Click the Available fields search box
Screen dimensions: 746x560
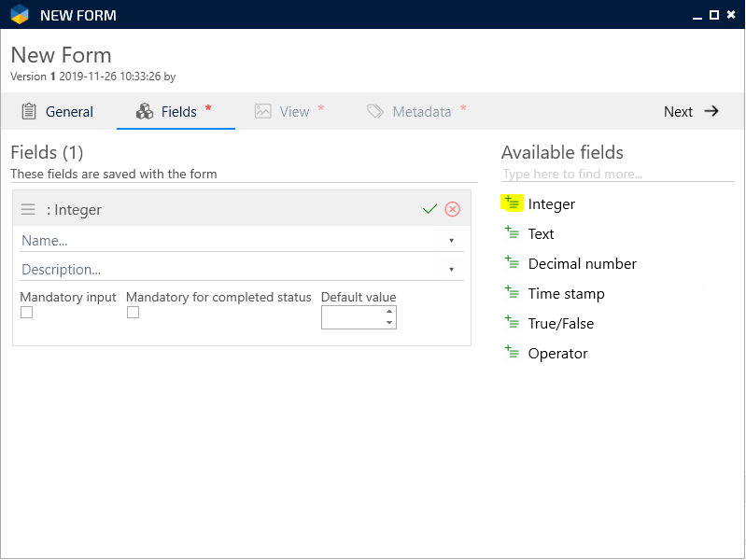coord(616,175)
